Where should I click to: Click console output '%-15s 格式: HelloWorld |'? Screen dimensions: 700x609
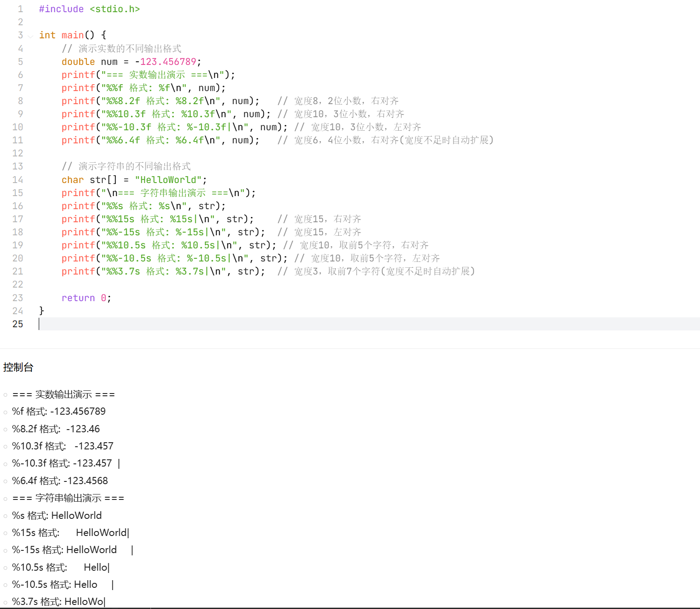tap(73, 550)
